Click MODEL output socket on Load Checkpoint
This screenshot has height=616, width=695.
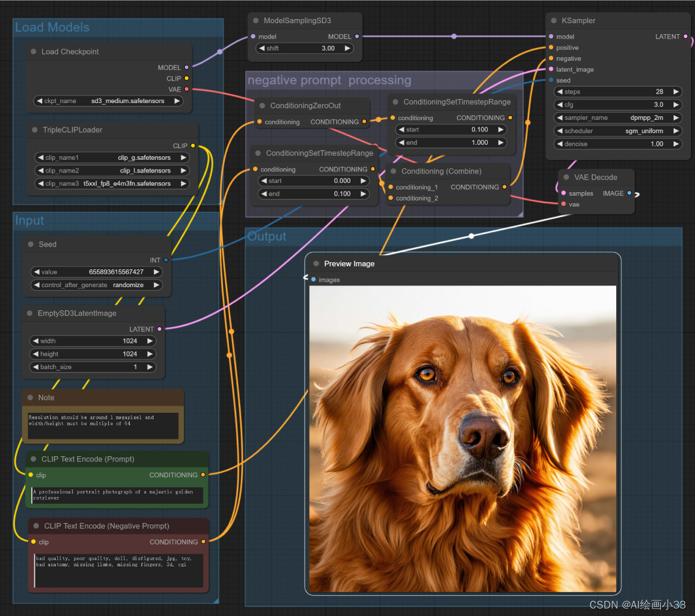coord(186,68)
